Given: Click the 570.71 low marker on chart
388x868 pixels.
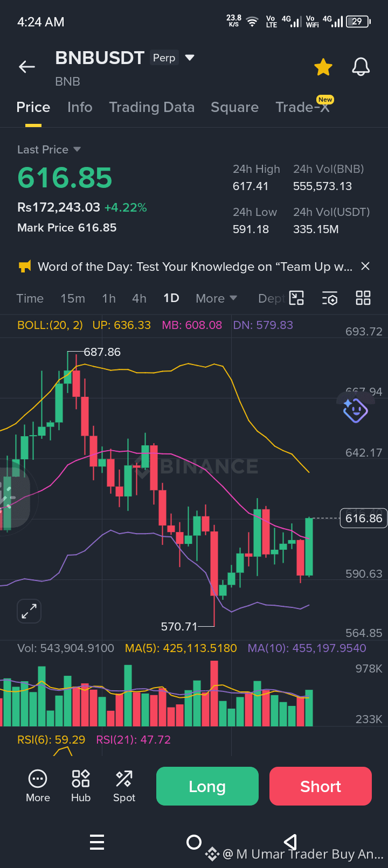Looking at the screenshot, I should pyautogui.click(x=179, y=626).
